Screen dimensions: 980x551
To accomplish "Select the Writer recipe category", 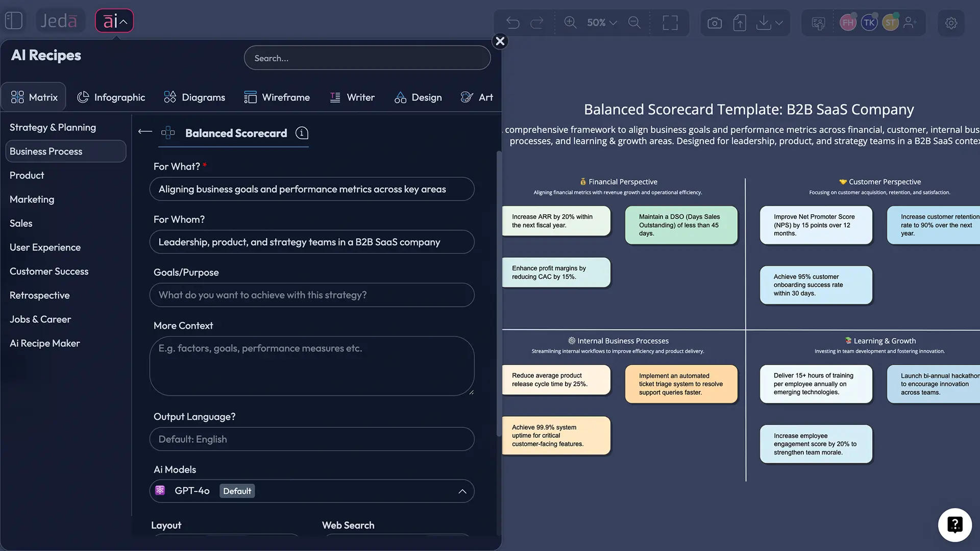I will pos(352,97).
